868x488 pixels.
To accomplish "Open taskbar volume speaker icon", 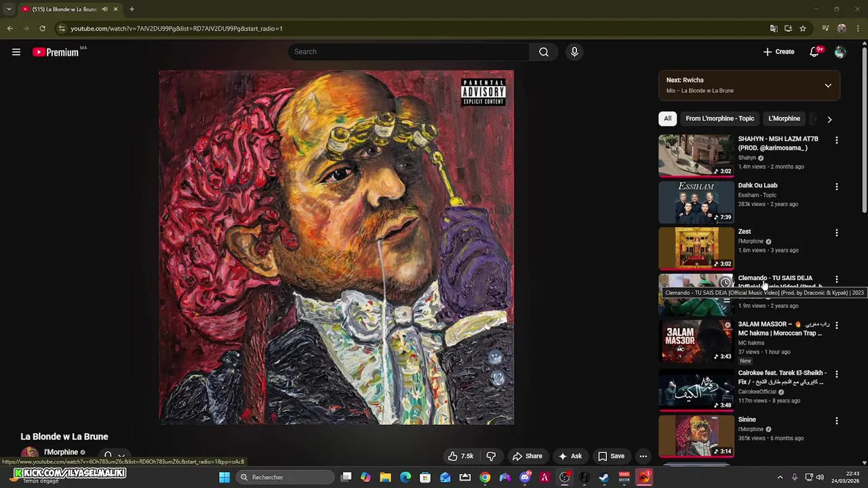I will [819, 477].
